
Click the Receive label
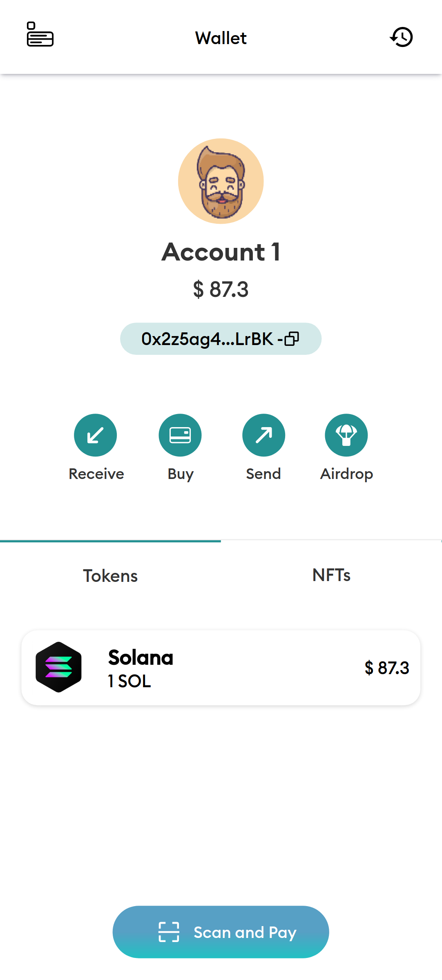pos(96,474)
